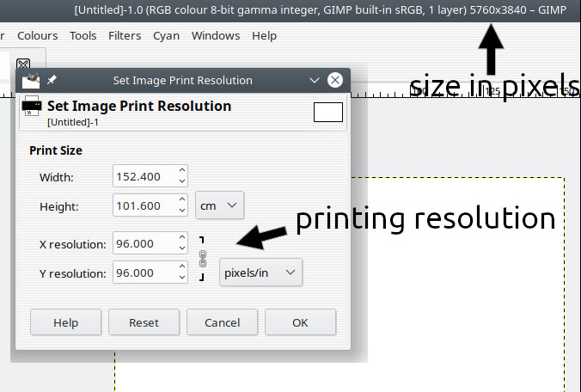Viewport: 581px width, 392px height.
Task: Increase X resolution with up stepper arrow
Action: coord(182,237)
